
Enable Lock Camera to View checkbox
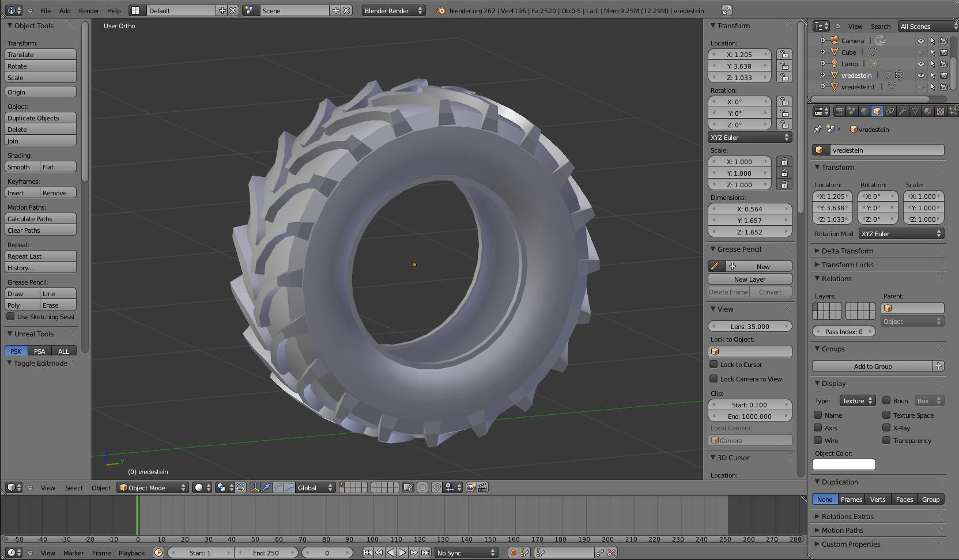click(x=713, y=379)
